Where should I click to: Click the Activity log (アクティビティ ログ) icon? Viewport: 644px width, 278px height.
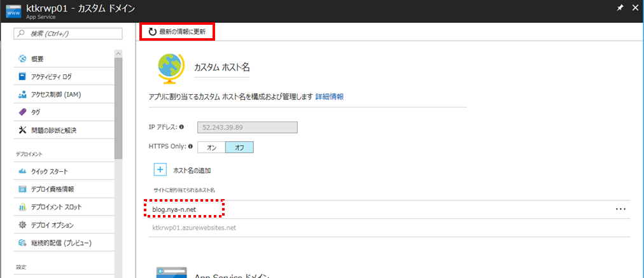(x=22, y=76)
